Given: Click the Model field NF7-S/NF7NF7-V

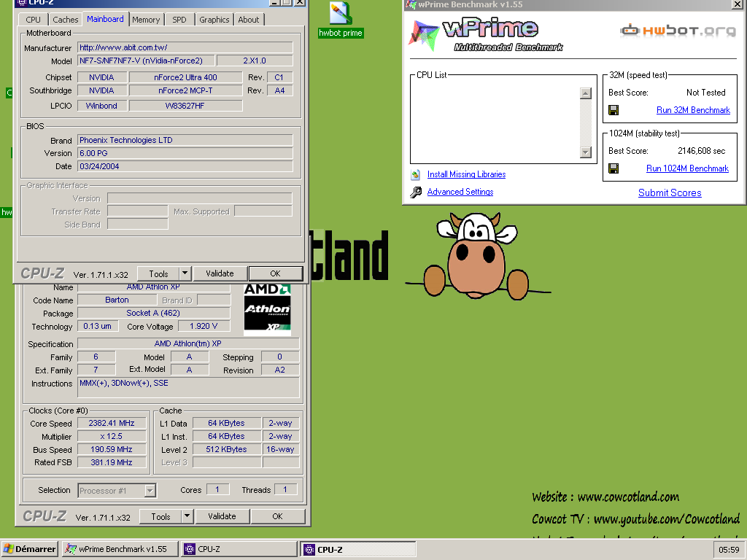Looking at the screenshot, I should pos(146,61).
